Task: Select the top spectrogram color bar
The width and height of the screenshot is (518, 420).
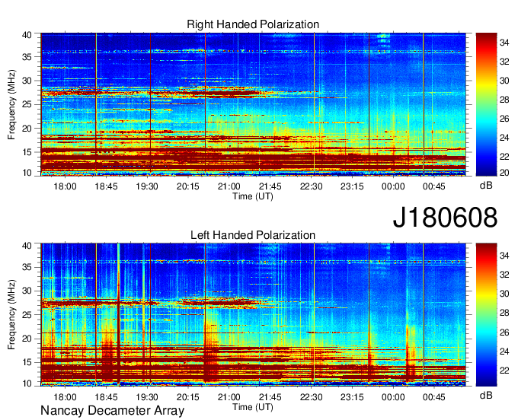Action: coord(486,104)
